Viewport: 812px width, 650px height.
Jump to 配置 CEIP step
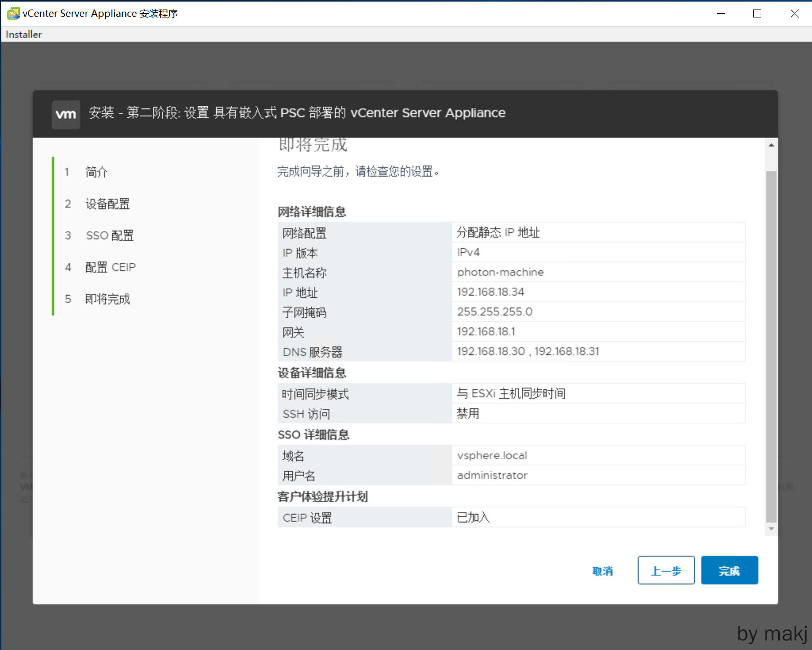[x=110, y=267]
